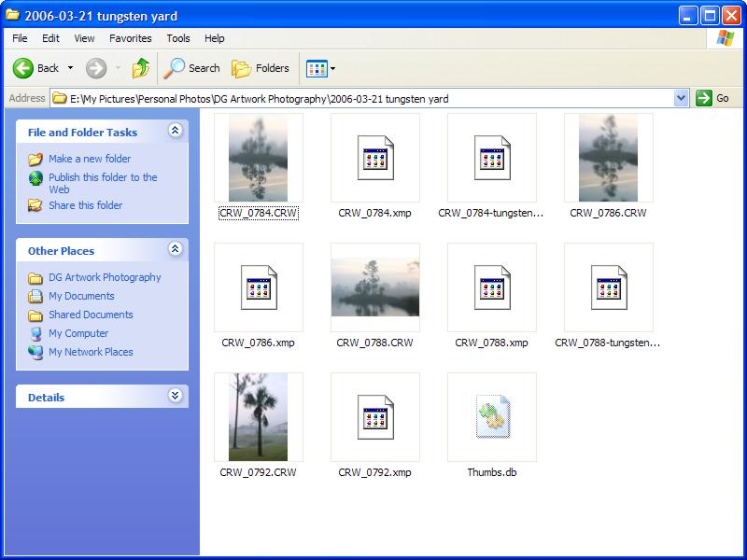Open dropdown arrow next to Back button
Screen dimensions: 747x560
70,68
